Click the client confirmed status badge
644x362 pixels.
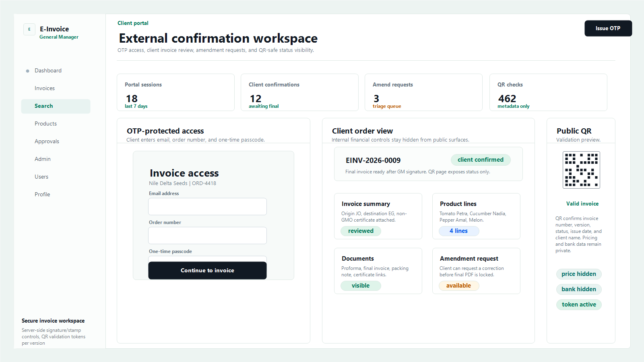(x=481, y=160)
